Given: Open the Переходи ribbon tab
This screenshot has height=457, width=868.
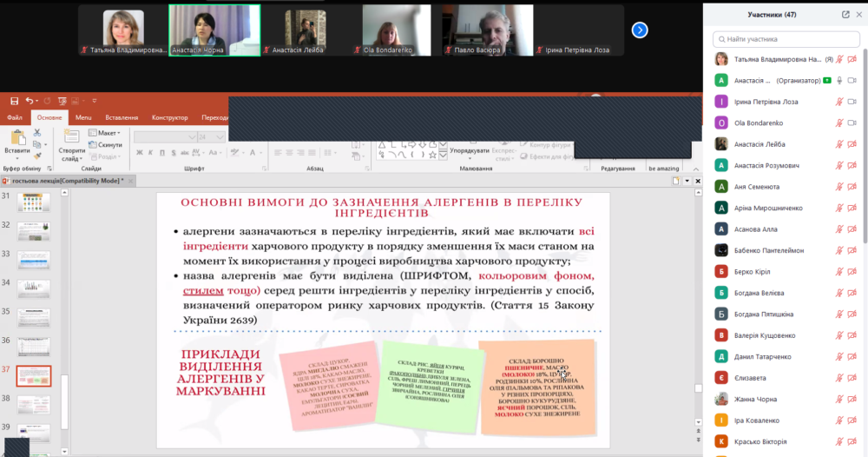Looking at the screenshot, I should [214, 117].
